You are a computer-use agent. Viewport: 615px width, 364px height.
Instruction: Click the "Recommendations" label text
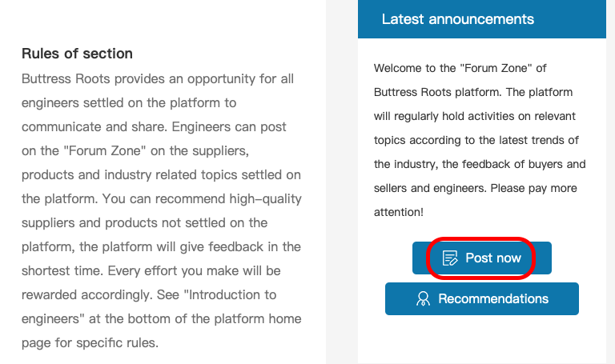(493, 299)
